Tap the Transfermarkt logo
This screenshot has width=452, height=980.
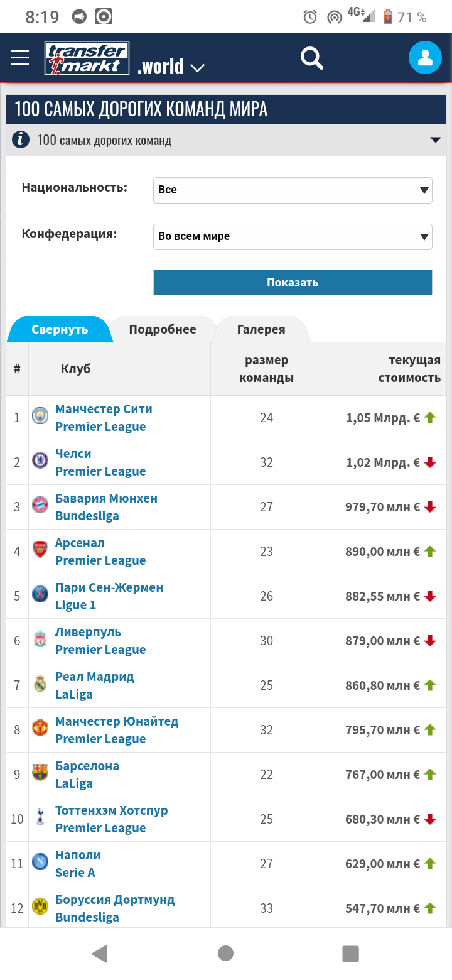(87, 58)
